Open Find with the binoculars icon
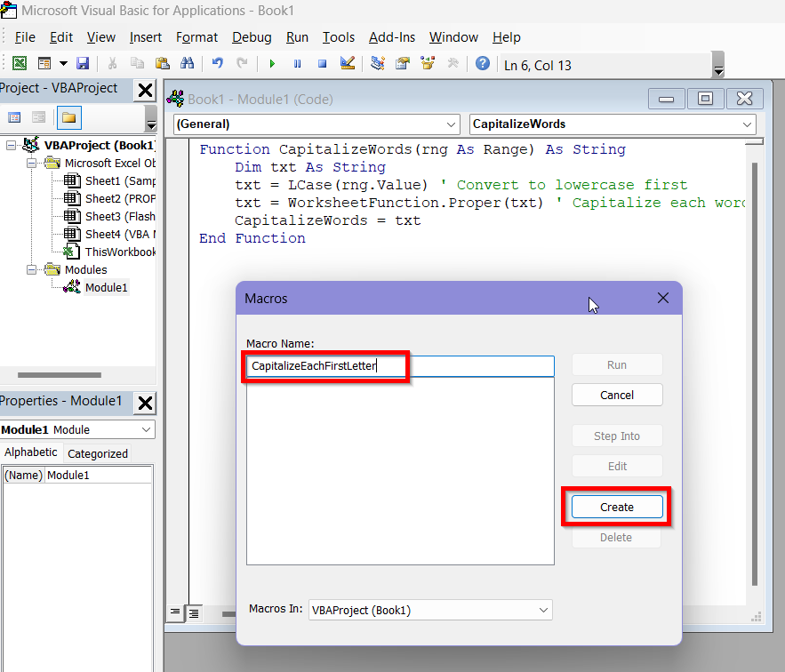 188,64
